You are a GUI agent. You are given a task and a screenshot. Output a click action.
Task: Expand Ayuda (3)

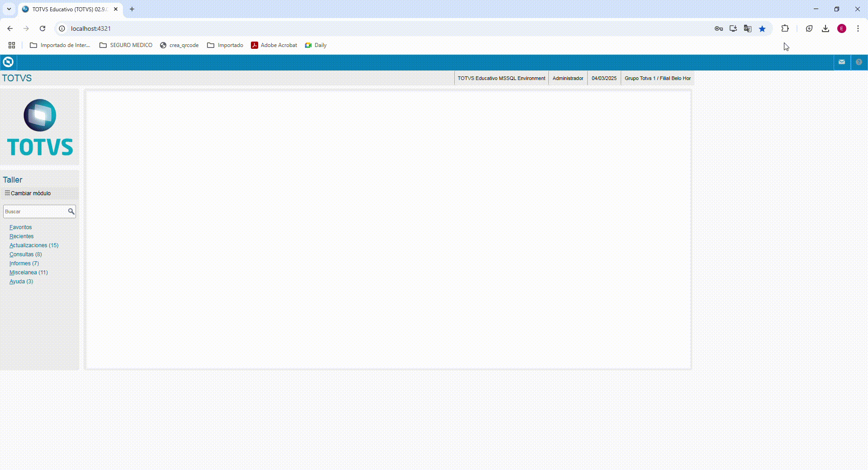coord(21,282)
